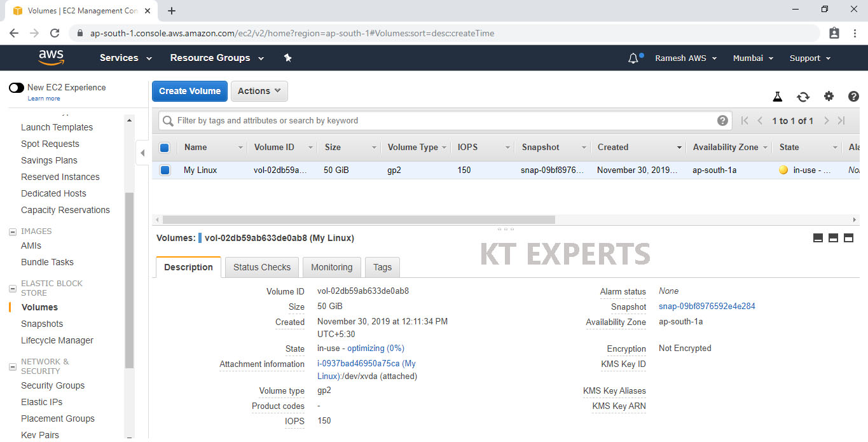Switch to the Monitoring tab
868x442 pixels.
click(x=331, y=267)
